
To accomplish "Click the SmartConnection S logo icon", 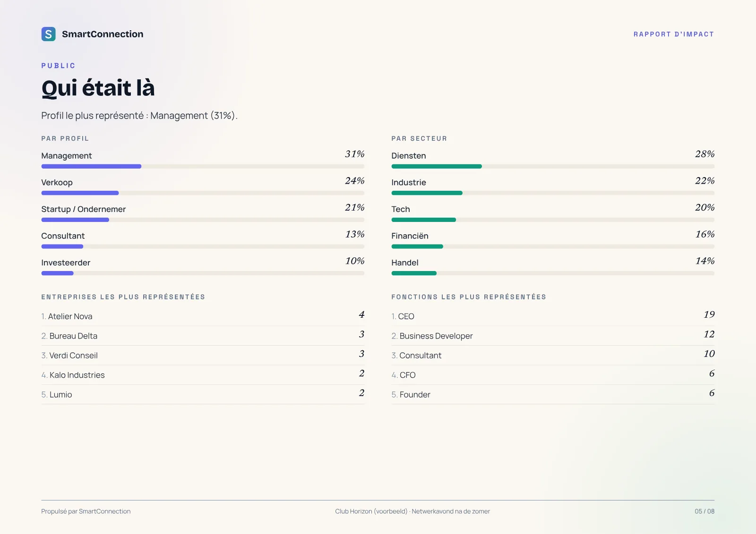I will click(x=48, y=34).
